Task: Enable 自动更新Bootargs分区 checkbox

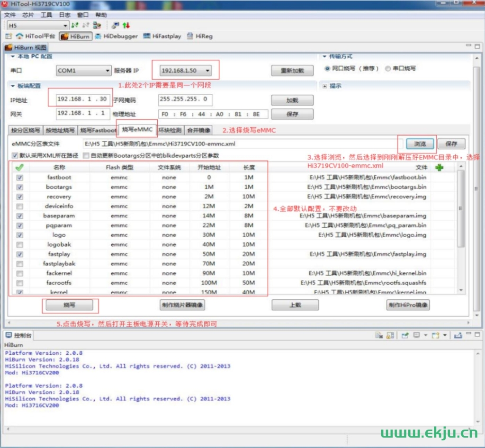Action: pos(86,155)
